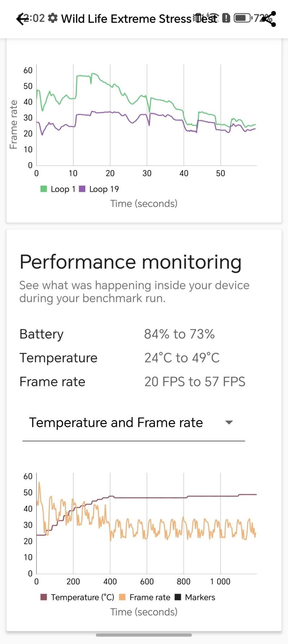Tap the battery icon in status bar
The height and width of the screenshot is (644, 288).
[242, 18]
